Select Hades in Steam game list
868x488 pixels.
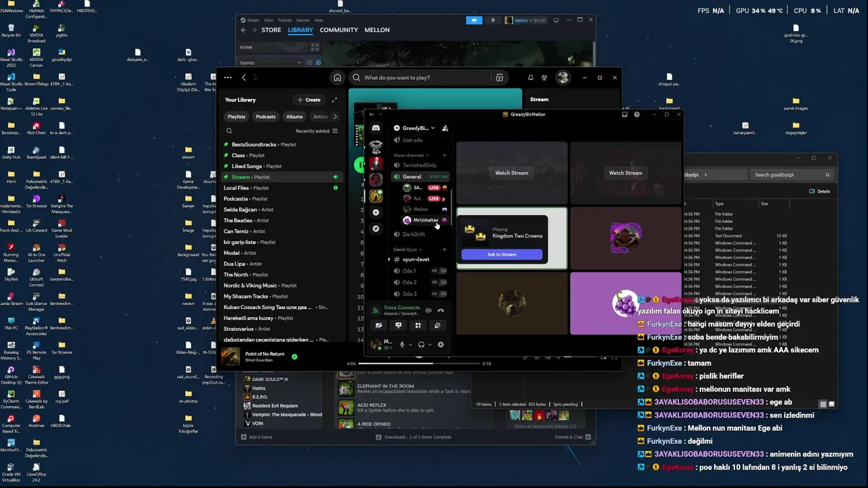point(258,388)
